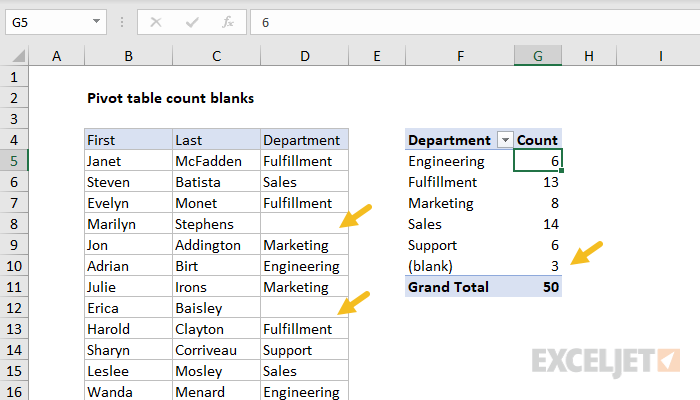Select the Grand Total value 50
This screenshot has width=700, height=400.
click(538, 287)
